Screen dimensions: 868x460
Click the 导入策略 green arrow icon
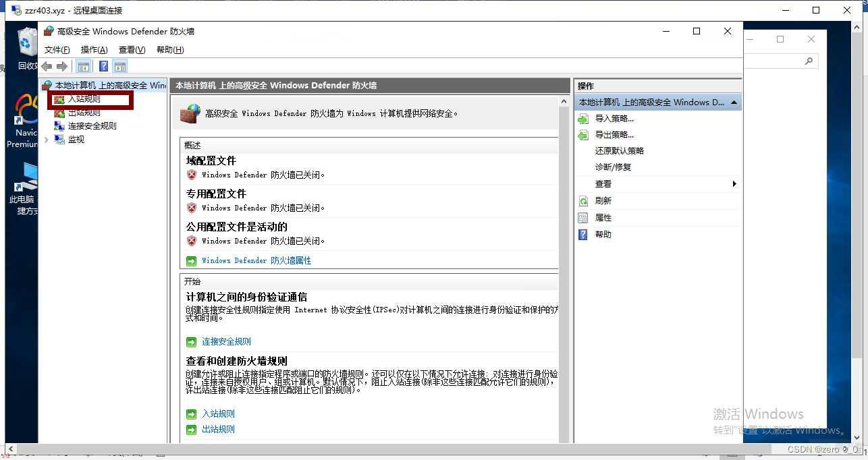pos(583,119)
